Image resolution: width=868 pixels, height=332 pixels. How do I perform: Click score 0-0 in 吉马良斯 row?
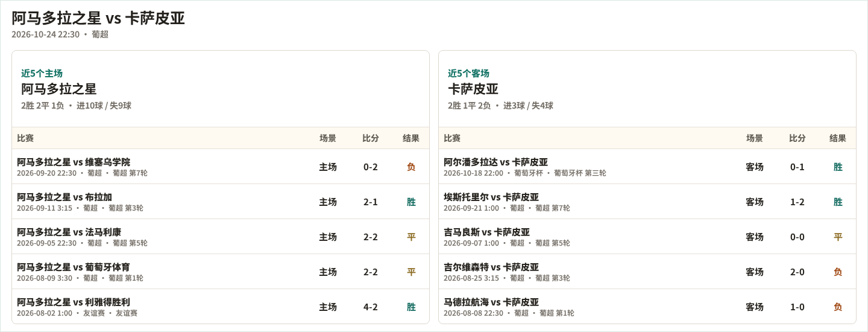point(797,237)
